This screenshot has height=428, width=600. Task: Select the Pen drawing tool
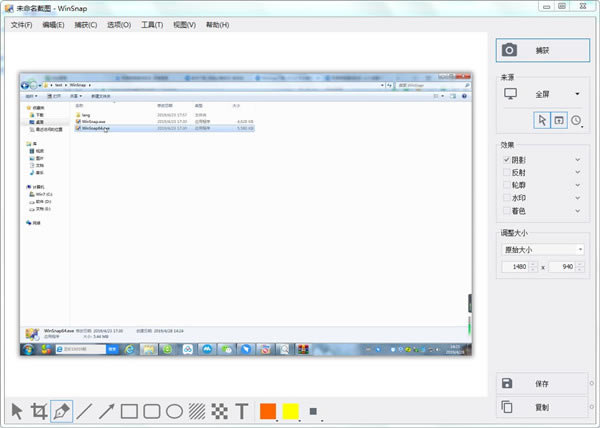[62, 411]
